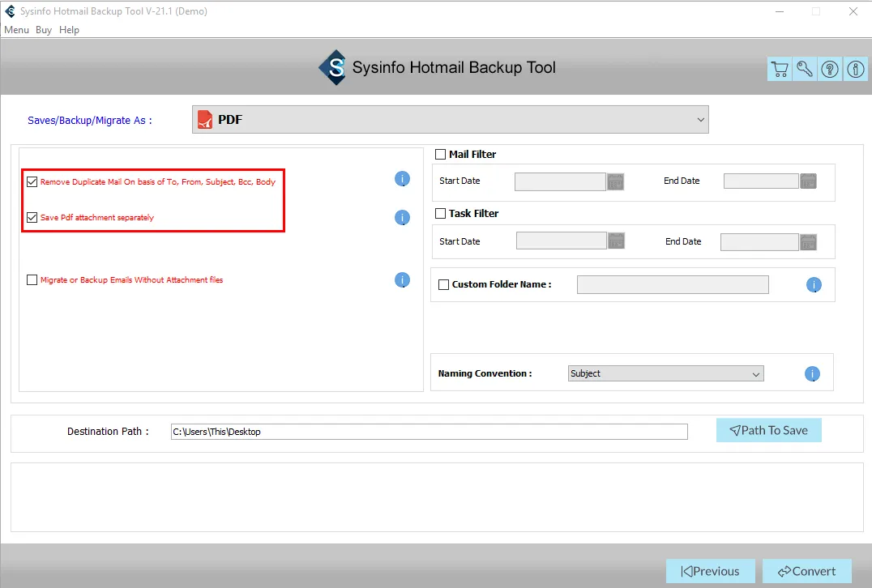Show info for Naming Convention
Screen dimensions: 872x588
coord(812,374)
